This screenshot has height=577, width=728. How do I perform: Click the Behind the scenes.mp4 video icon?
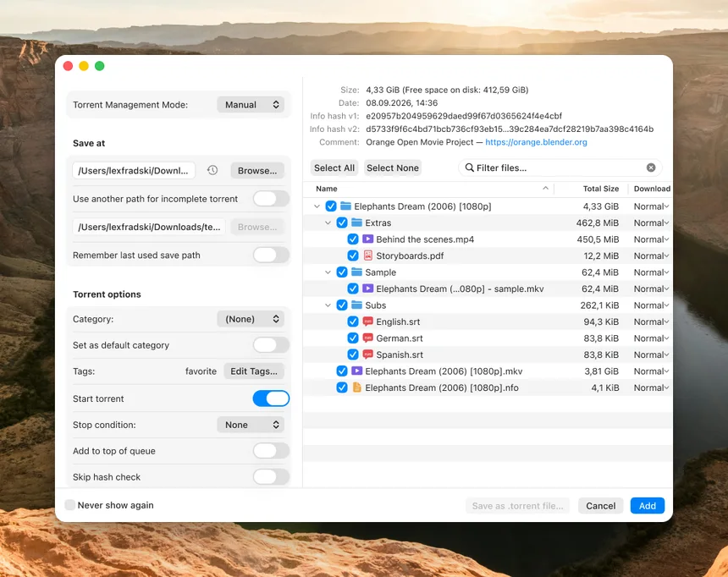coord(367,239)
